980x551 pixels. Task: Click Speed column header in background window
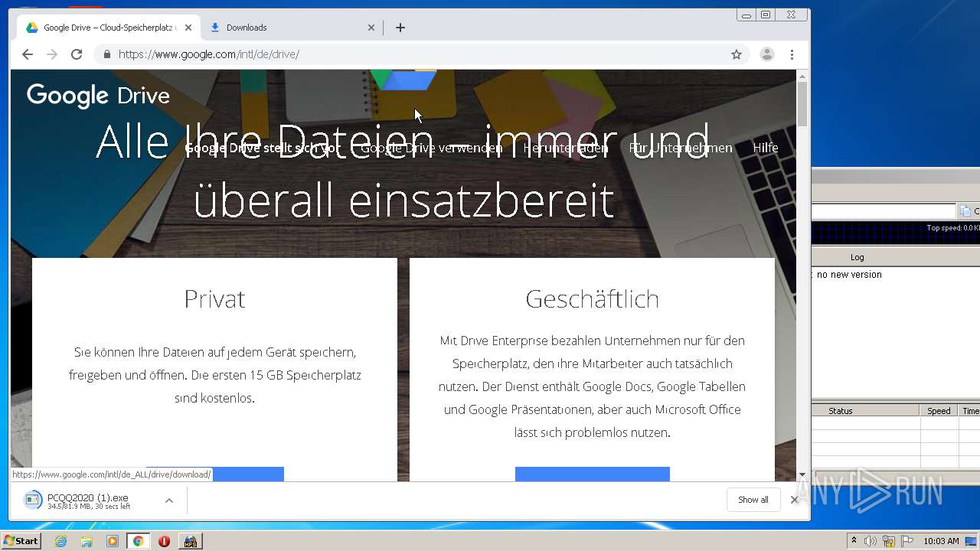[939, 411]
